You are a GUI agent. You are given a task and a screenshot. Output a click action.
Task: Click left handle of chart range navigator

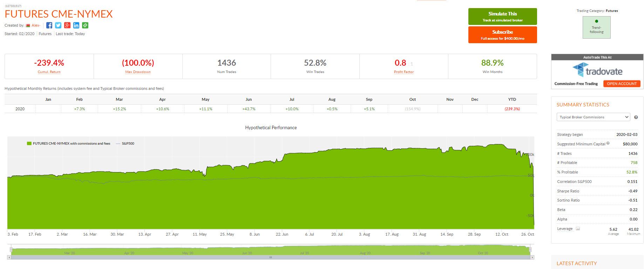click(x=11, y=250)
